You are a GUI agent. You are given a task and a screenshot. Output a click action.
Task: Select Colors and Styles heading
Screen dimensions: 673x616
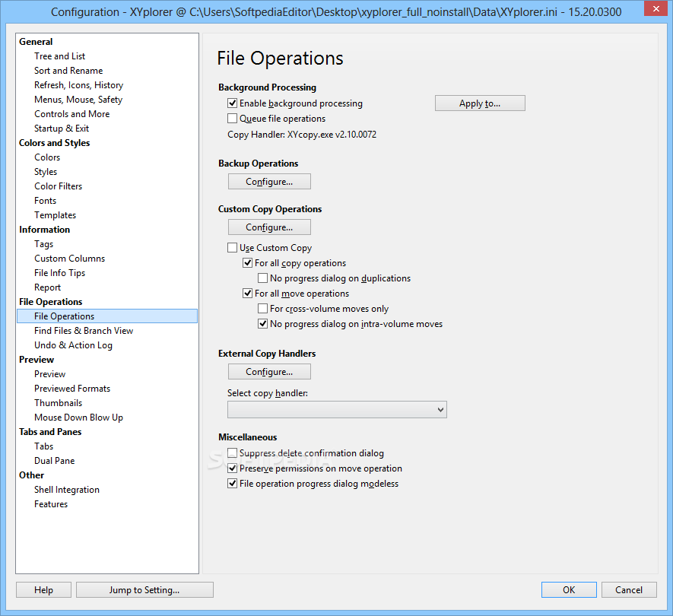tap(55, 143)
